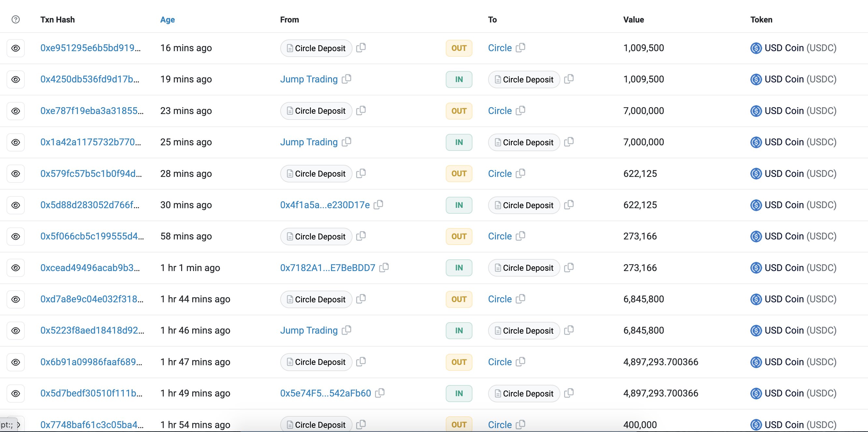Copy address 0x5e74F5...542aFb60
Image resolution: width=868 pixels, height=432 pixels.
click(x=380, y=393)
